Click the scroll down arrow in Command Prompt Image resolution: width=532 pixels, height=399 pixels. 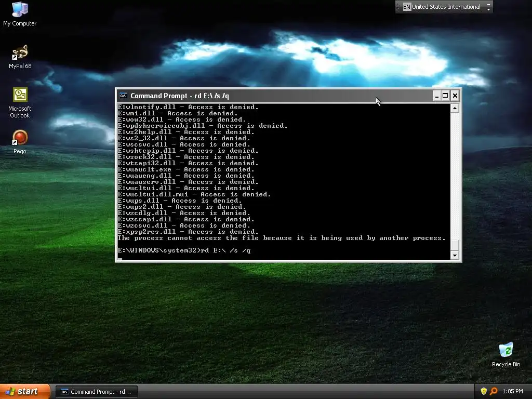(x=455, y=256)
